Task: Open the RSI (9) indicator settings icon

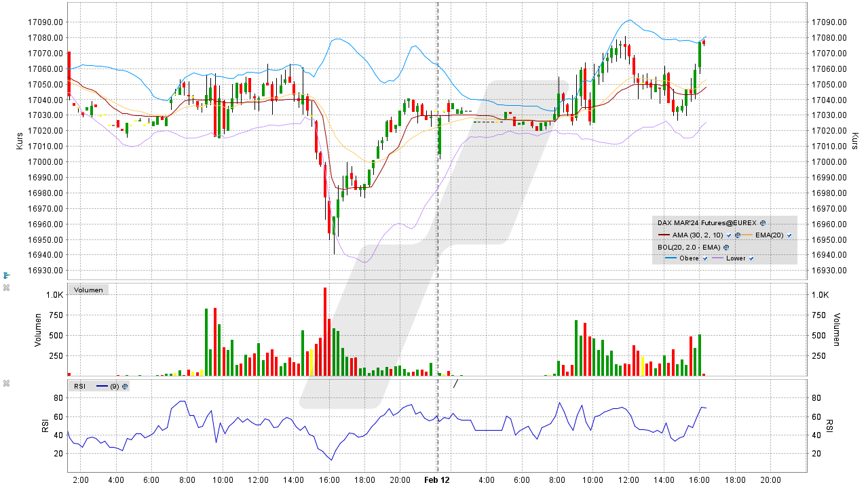Action: pyautogui.click(x=125, y=386)
